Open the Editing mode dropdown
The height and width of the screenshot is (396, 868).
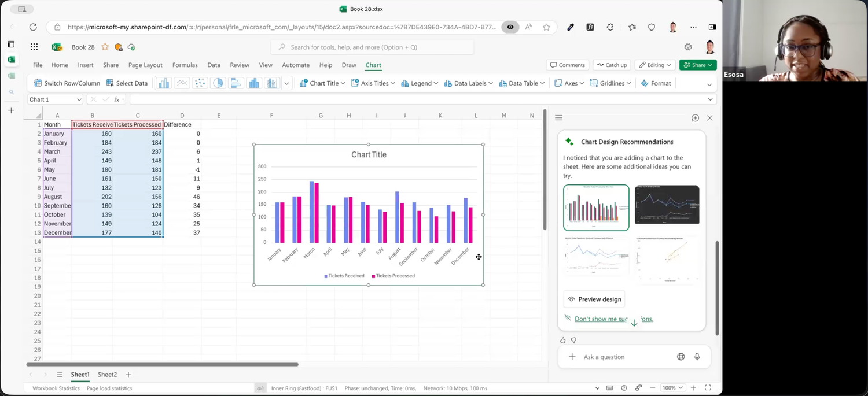(x=655, y=65)
